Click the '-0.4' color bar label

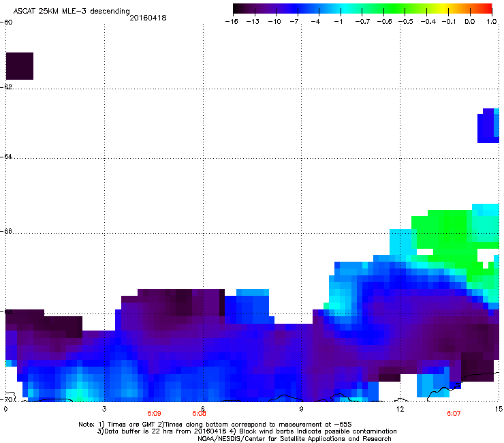pyautogui.click(x=428, y=22)
